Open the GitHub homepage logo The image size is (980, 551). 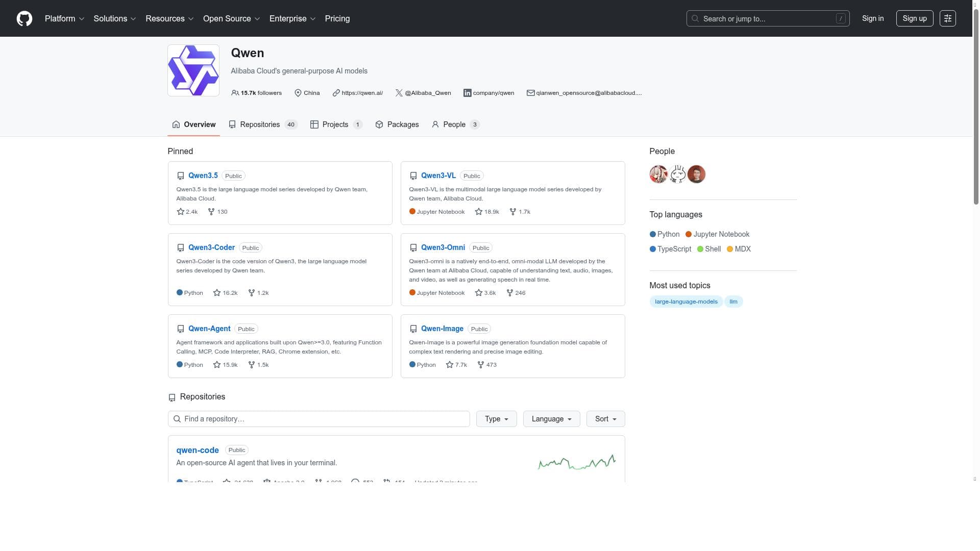pos(24,18)
